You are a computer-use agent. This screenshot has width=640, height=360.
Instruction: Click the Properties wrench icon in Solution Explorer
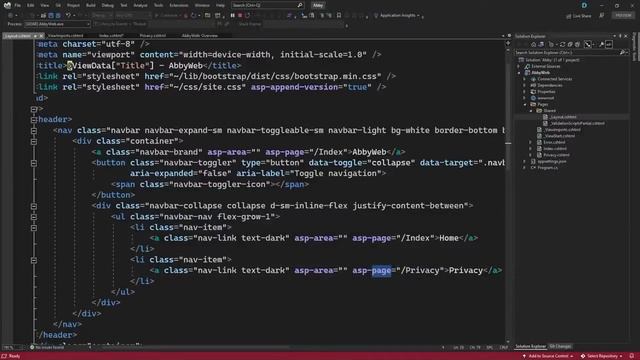tap(601, 44)
